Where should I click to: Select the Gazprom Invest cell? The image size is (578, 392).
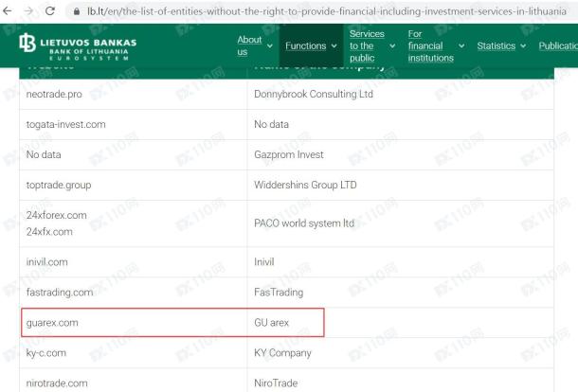[x=400, y=154]
